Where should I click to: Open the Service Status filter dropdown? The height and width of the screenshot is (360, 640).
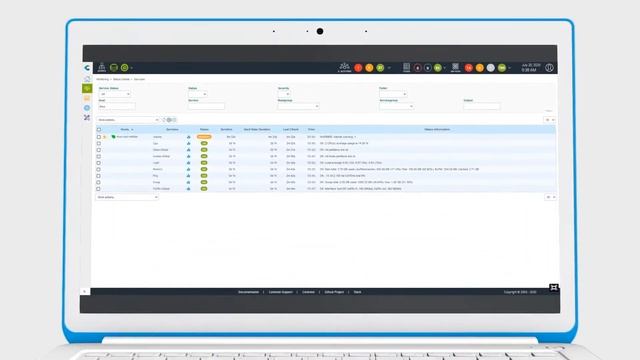tap(115, 94)
